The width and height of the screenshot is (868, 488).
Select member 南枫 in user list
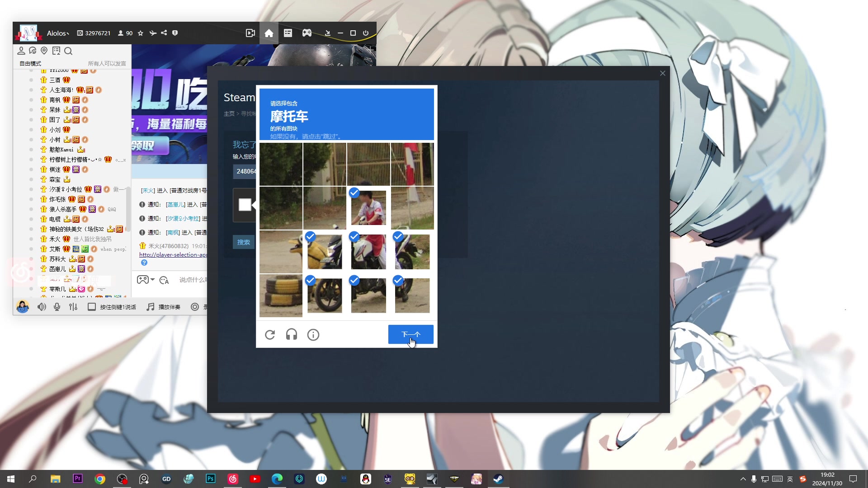point(55,100)
